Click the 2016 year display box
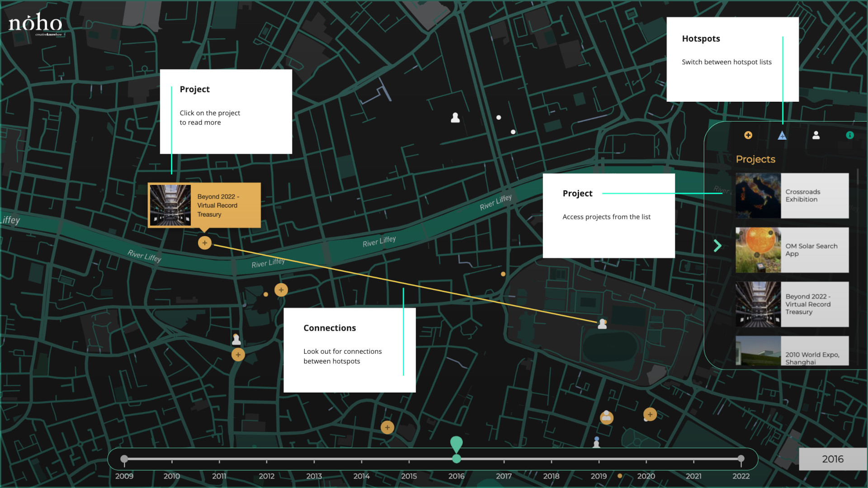The height and width of the screenshot is (488, 868). pos(833,459)
